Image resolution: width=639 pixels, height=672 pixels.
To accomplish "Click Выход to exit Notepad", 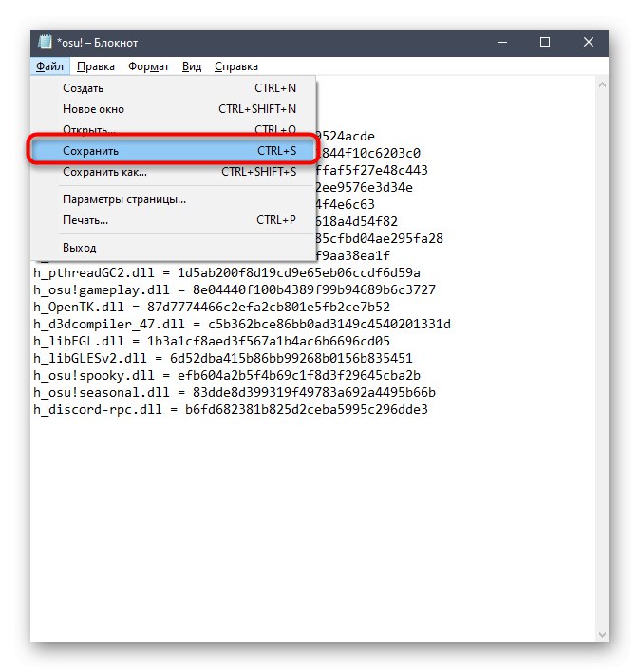I will click(173, 248).
